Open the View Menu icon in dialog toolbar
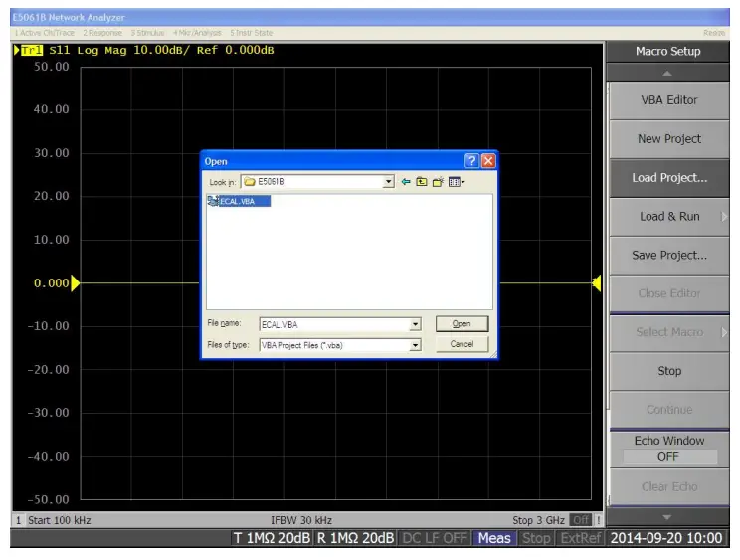Screen dimensions: 740x560 tap(456, 182)
